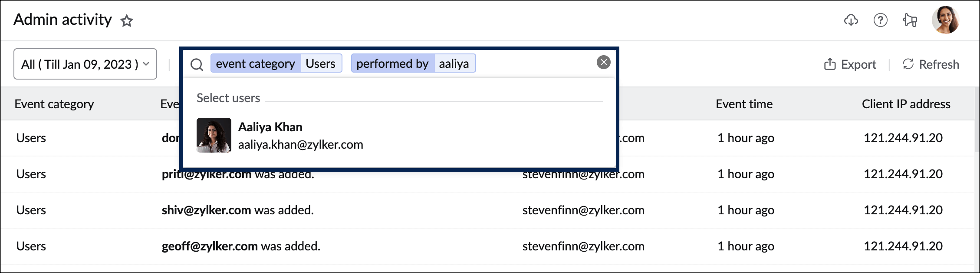This screenshot has height=273, width=980.
Task: Click the Client IP address column header
Action: [x=906, y=104]
